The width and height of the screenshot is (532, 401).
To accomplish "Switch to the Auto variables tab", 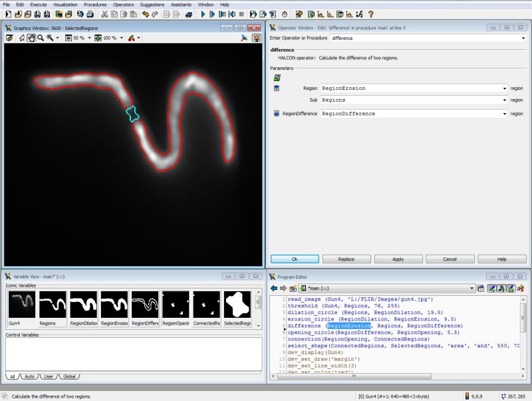I will (29, 376).
